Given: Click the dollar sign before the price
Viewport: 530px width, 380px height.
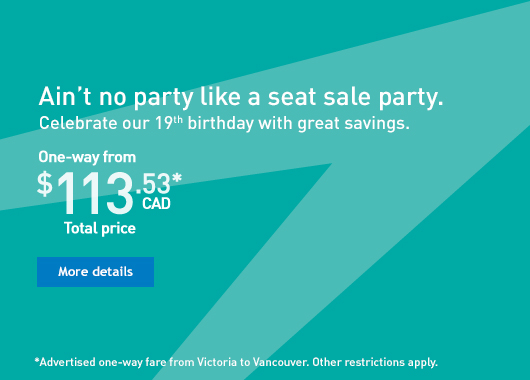Looking at the screenshot, I should point(45,184).
